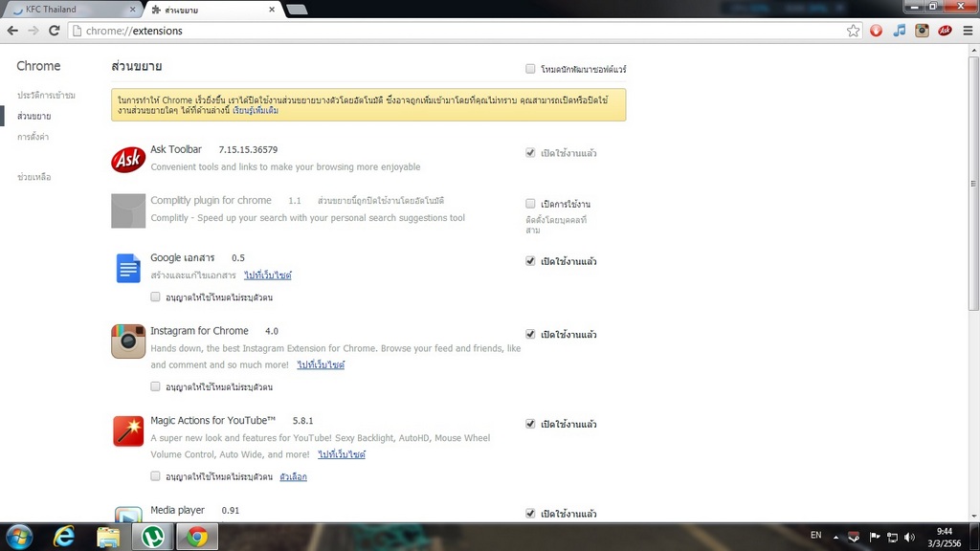Viewport: 980px width, 551px height.
Task: Click the Instagram for Chrome camera icon
Action: [128, 342]
